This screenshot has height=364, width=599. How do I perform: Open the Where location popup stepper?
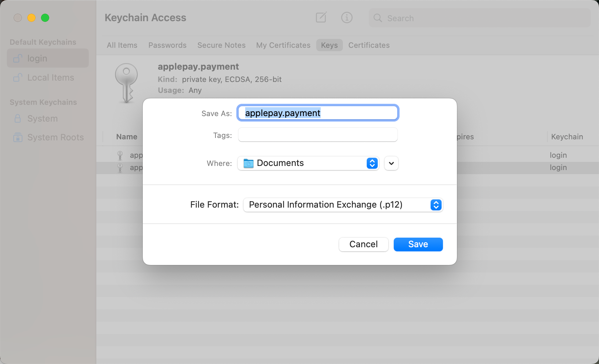pos(372,163)
